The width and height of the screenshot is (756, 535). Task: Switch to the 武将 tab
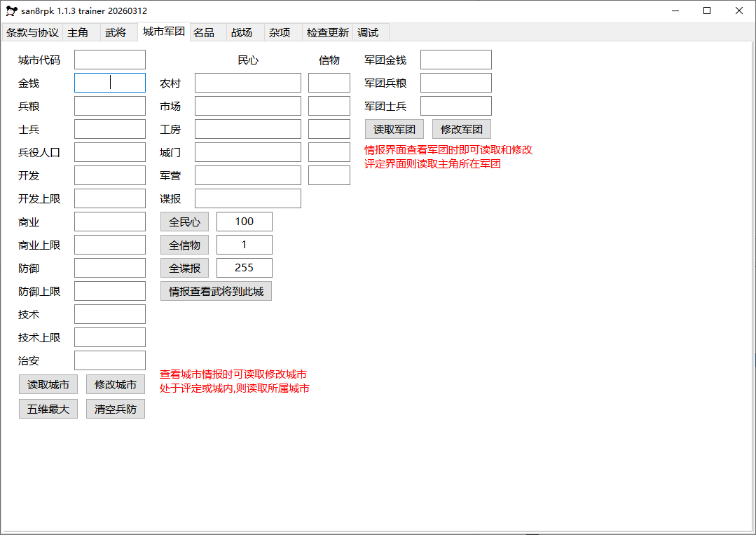click(116, 33)
